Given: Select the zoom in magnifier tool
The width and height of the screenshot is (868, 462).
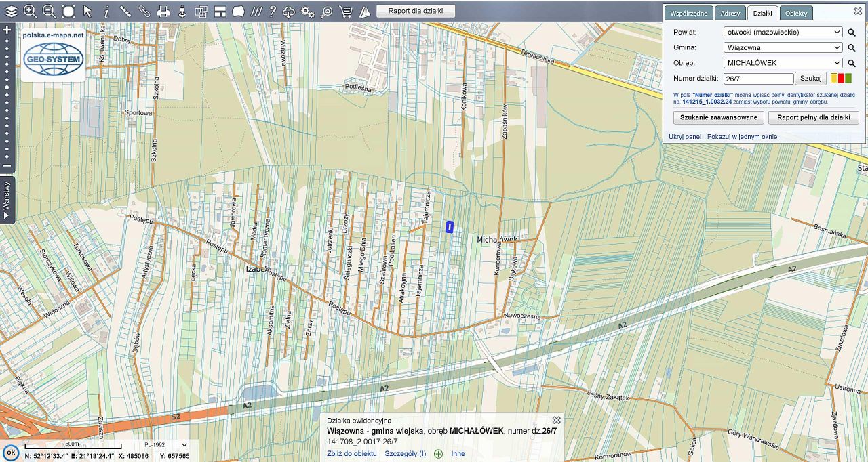Looking at the screenshot, I should [x=30, y=11].
